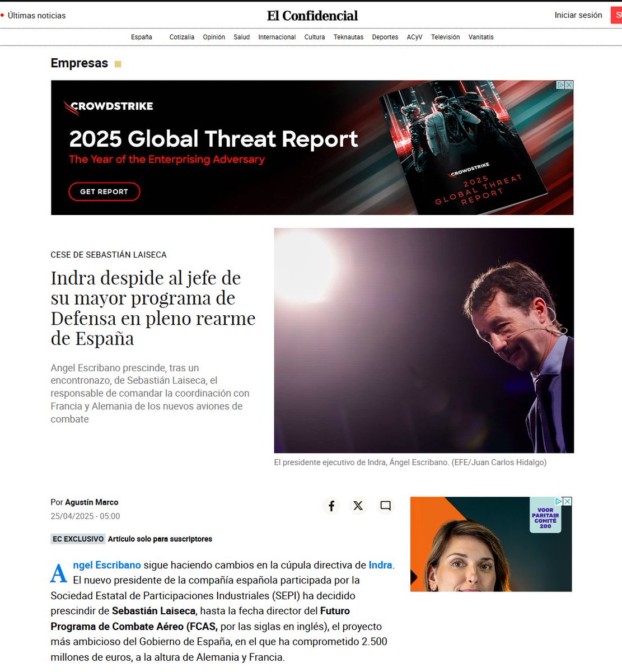Open the Deportes section

coord(385,37)
